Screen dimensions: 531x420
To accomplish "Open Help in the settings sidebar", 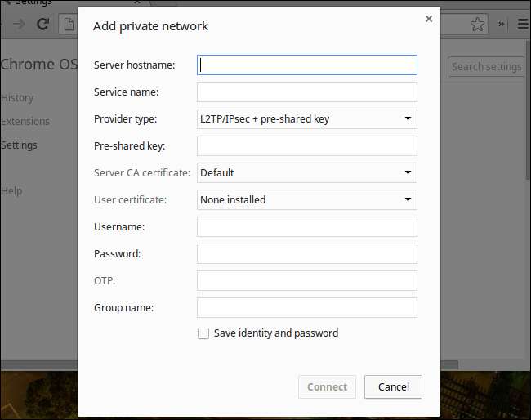I will (x=11, y=191).
